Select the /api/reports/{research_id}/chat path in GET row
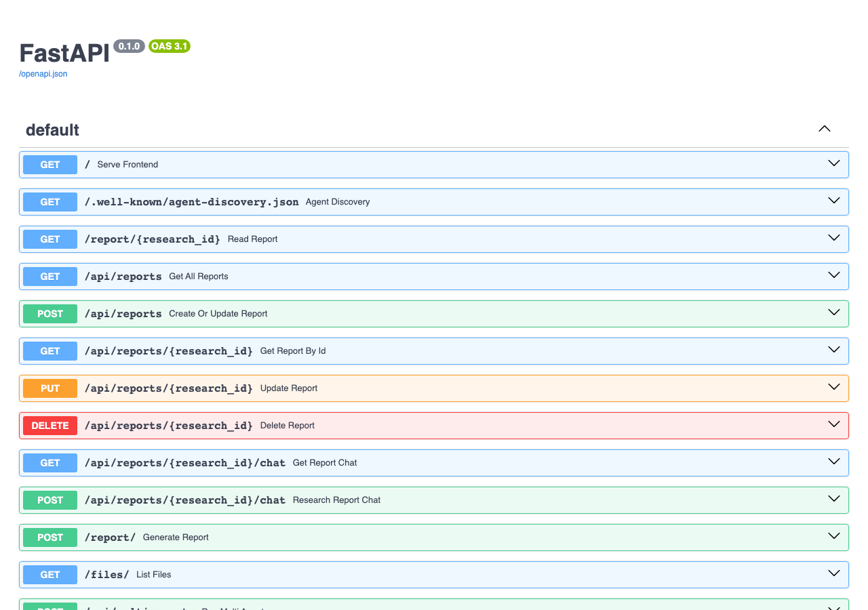Screen dimensions: 868x610 click(x=184, y=463)
